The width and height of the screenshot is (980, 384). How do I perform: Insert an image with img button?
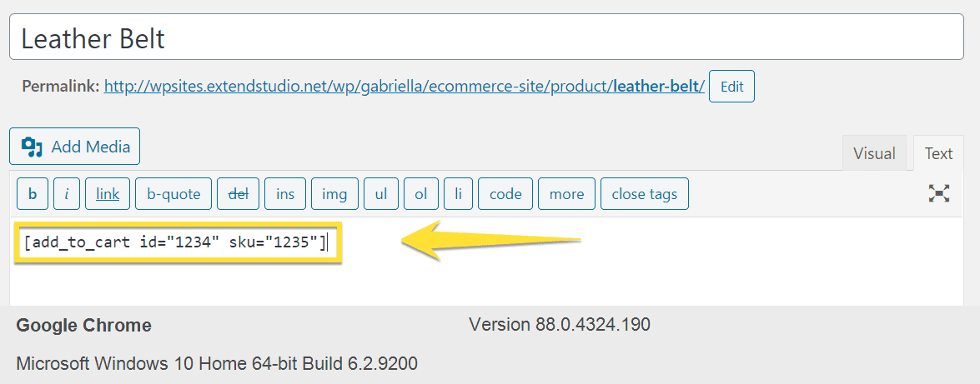tap(334, 193)
